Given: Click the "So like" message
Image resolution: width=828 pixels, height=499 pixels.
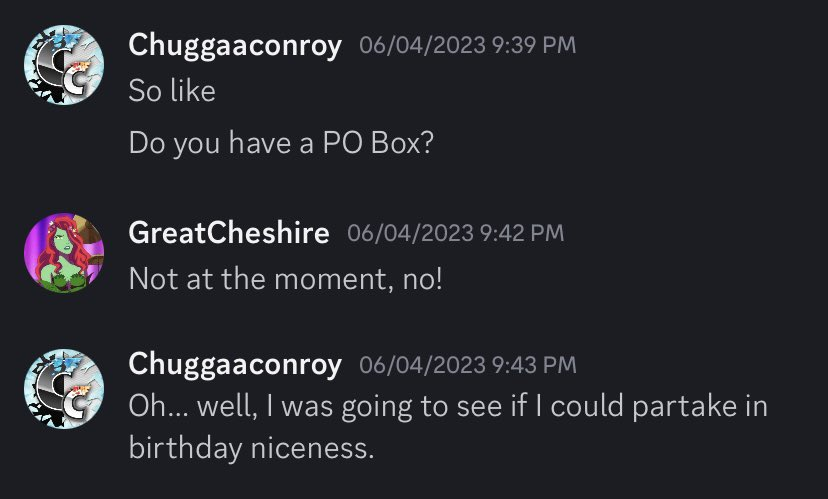Looking at the screenshot, I should coord(172,90).
